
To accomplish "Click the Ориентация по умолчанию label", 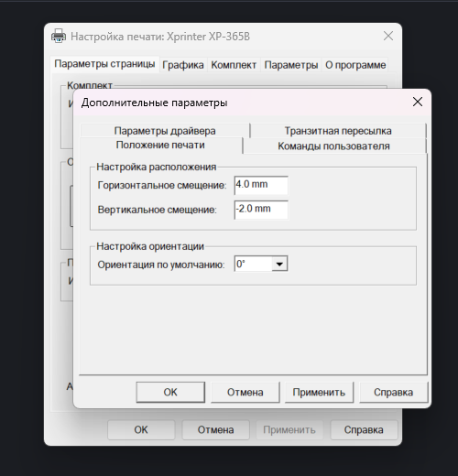I will click(161, 265).
